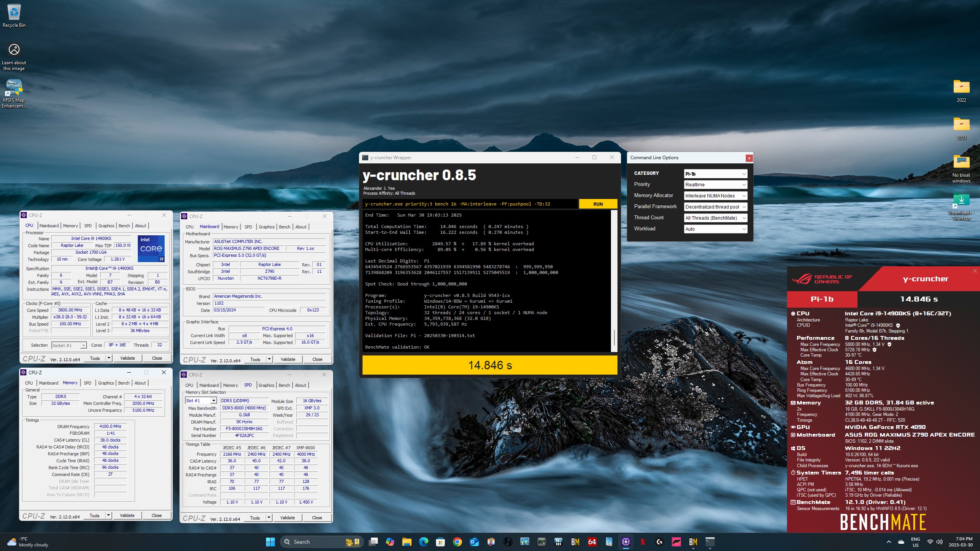Click the OneDrive cloud tray icon
The width and height of the screenshot is (980, 551).
point(901,542)
